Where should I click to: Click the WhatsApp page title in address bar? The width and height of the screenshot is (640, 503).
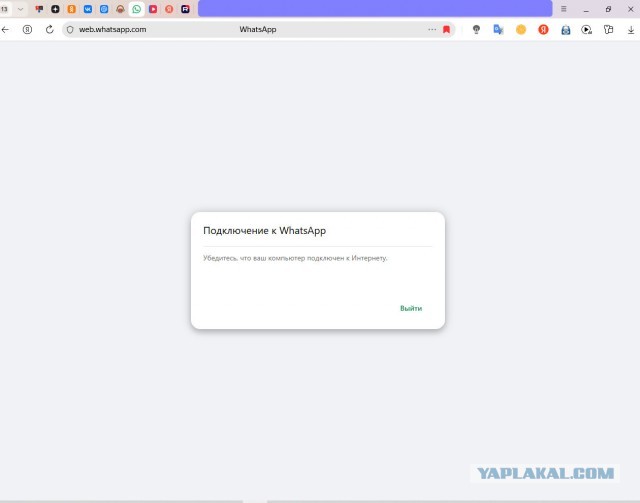(258, 29)
